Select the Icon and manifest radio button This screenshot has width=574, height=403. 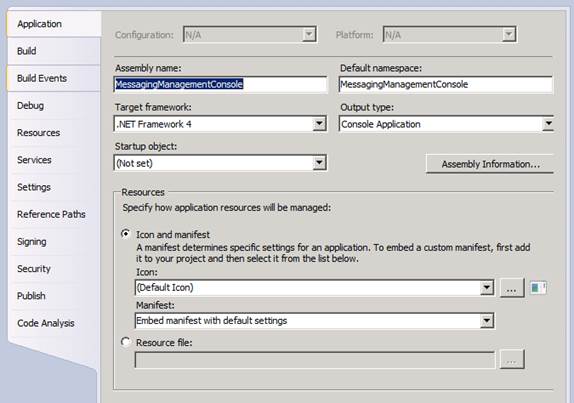[126, 234]
